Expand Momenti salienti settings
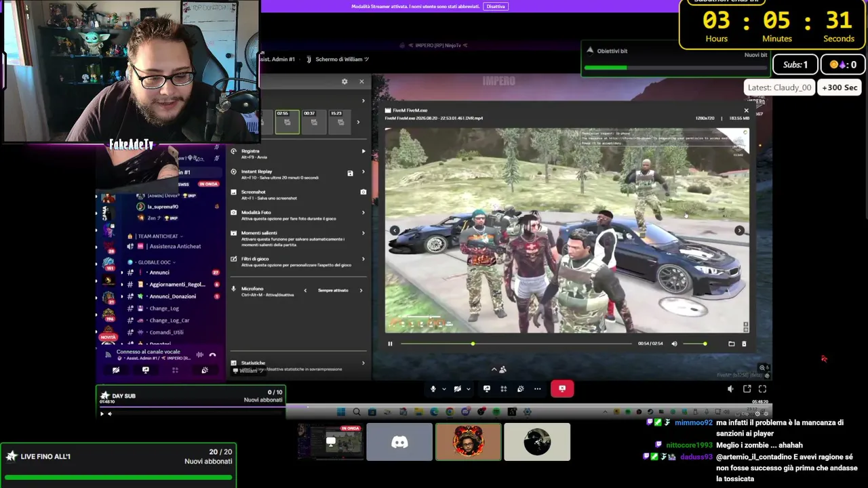868x488 pixels. 363,233
